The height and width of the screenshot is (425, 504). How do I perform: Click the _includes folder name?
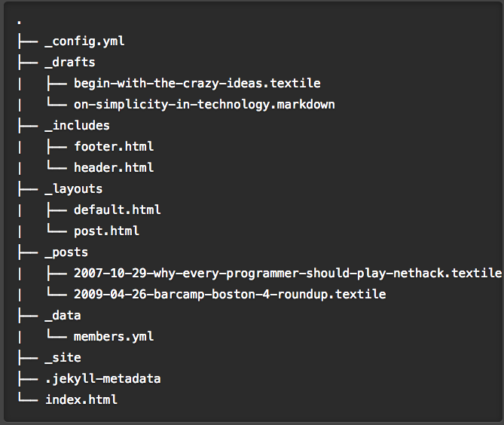tap(77, 125)
